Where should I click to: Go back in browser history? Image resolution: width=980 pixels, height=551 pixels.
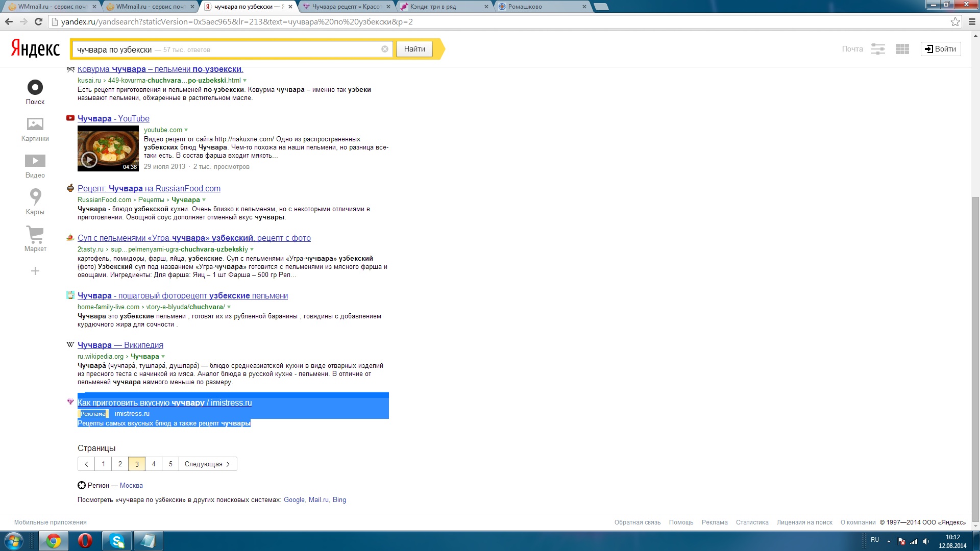pos(9,21)
